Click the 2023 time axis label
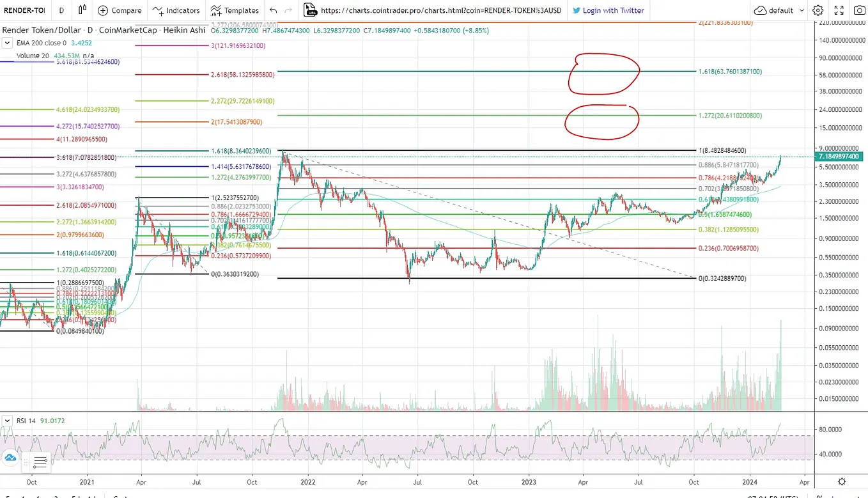This screenshot has height=498, width=868. pos(529,482)
